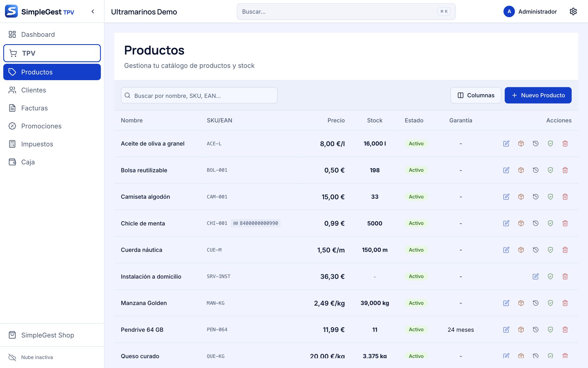This screenshot has height=368, width=588.
Task: Open the Administrador user menu
Action: pyautogui.click(x=530, y=11)
